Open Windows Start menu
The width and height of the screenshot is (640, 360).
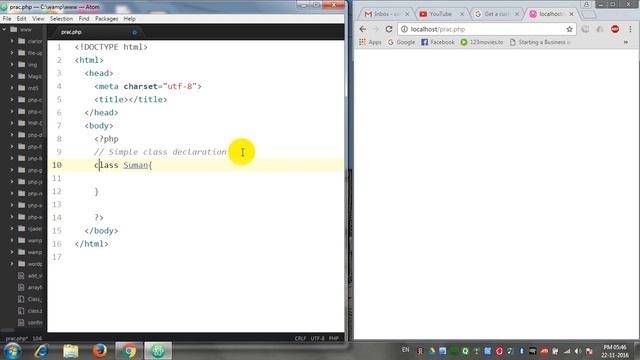click(12, 351)
